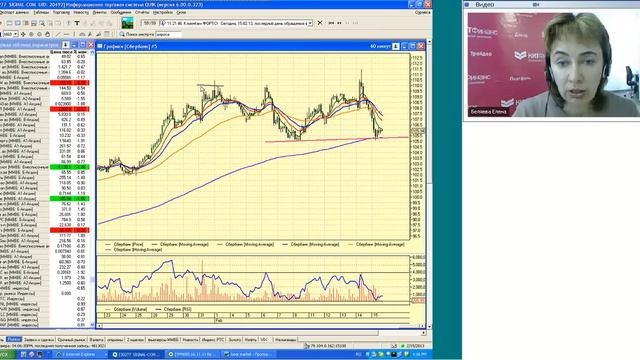
Task: Expand the message list dropdown in toolbar
Action: 310,23
